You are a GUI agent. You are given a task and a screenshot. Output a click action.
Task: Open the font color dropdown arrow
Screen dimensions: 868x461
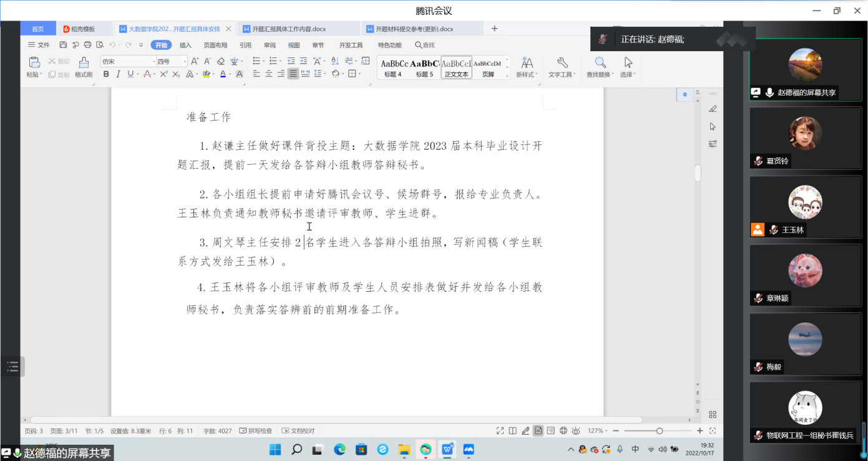click(230, 74)
